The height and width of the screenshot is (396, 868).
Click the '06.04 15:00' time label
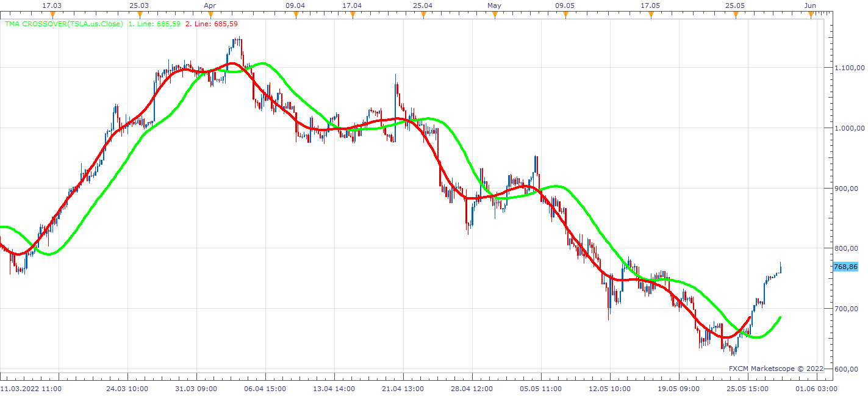coord(265,389)
